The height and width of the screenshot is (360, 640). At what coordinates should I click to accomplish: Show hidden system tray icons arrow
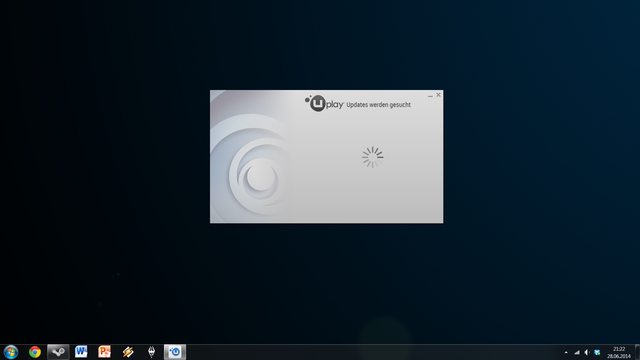point(566,352)
